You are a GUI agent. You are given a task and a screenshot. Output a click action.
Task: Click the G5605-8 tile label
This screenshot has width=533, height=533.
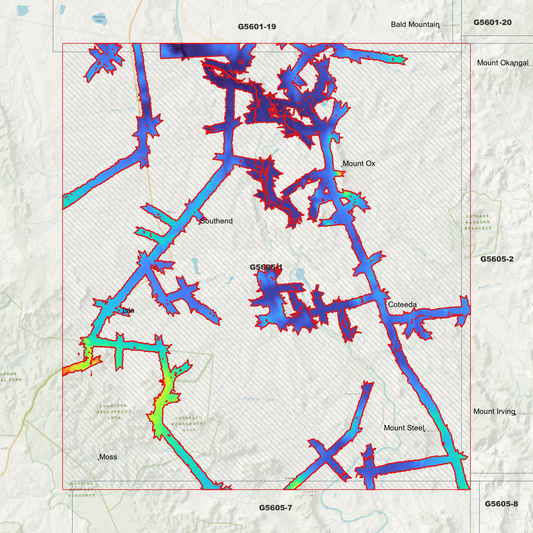(x=501, y=504)
